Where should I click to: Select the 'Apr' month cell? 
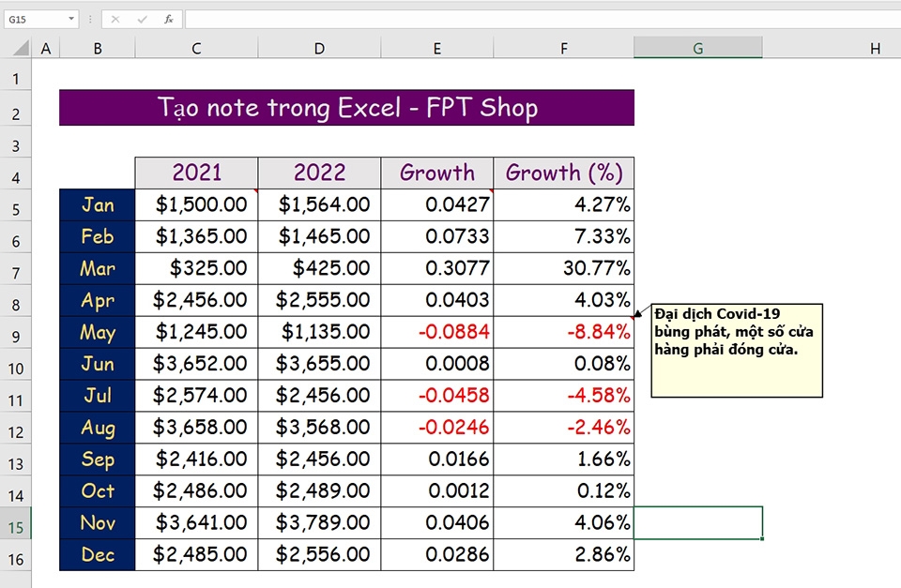(98, 300)
